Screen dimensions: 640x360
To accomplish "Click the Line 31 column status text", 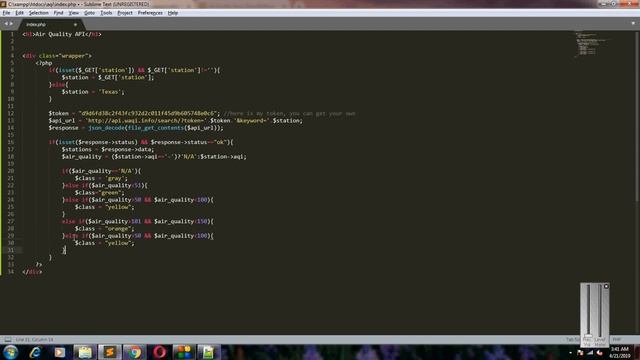I will point(34,340).
